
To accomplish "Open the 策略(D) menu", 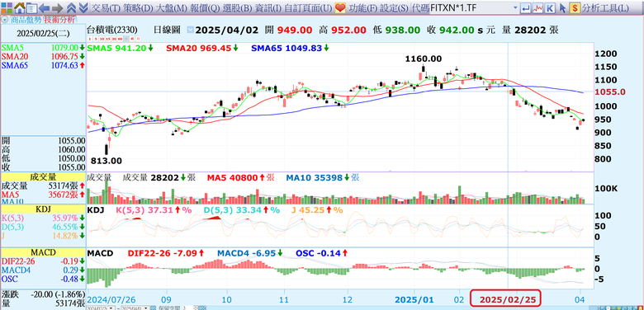I will tap(138, 7).
